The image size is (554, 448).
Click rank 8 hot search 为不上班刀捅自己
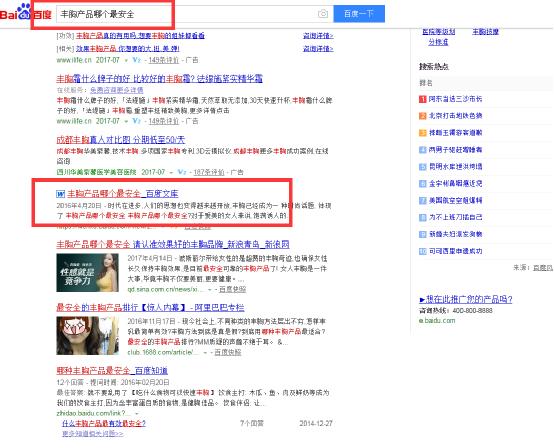[x=455, y=217]
